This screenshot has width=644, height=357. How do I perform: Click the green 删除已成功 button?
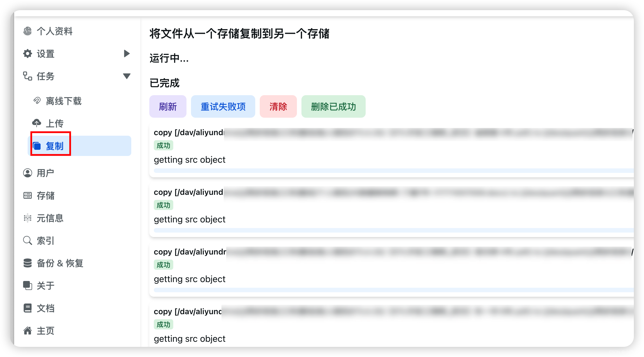pyautogui.click(x=333, y=106)
